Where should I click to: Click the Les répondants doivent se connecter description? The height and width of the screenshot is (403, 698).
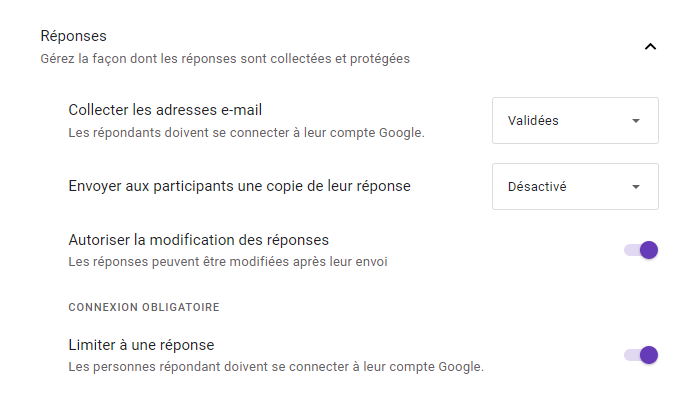(x=246, y=132)
